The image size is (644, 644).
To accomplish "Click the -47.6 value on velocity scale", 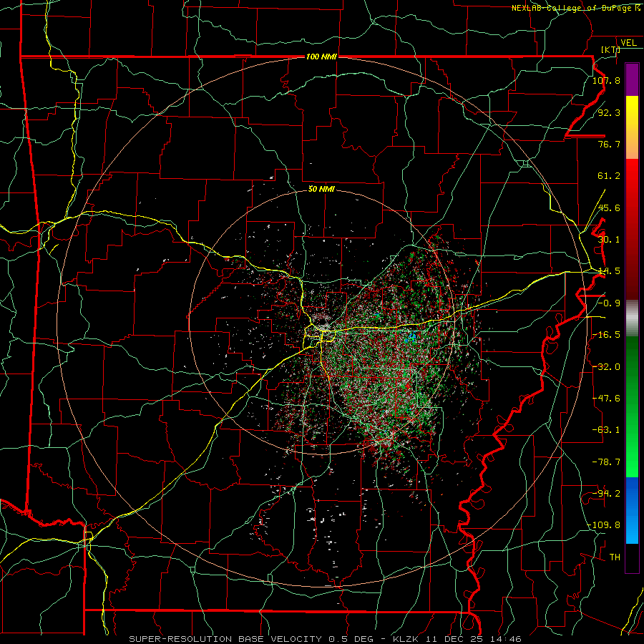I will [x=606, y=399].
